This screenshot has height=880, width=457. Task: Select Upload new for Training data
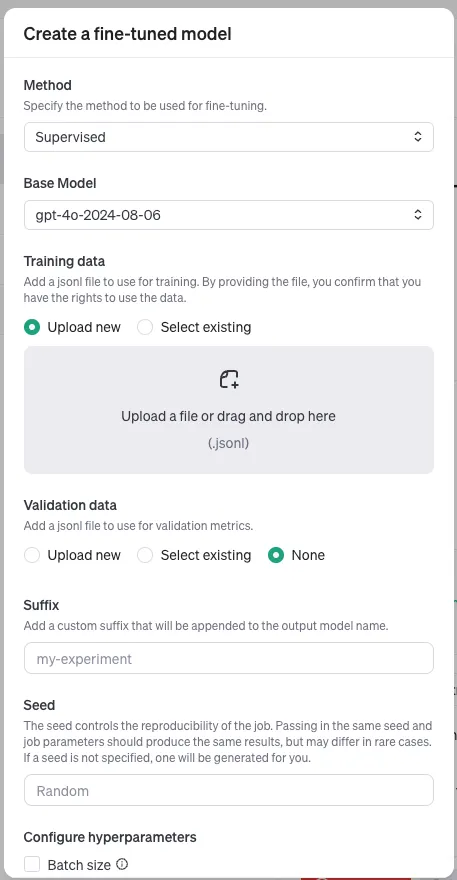pos(32,327)
